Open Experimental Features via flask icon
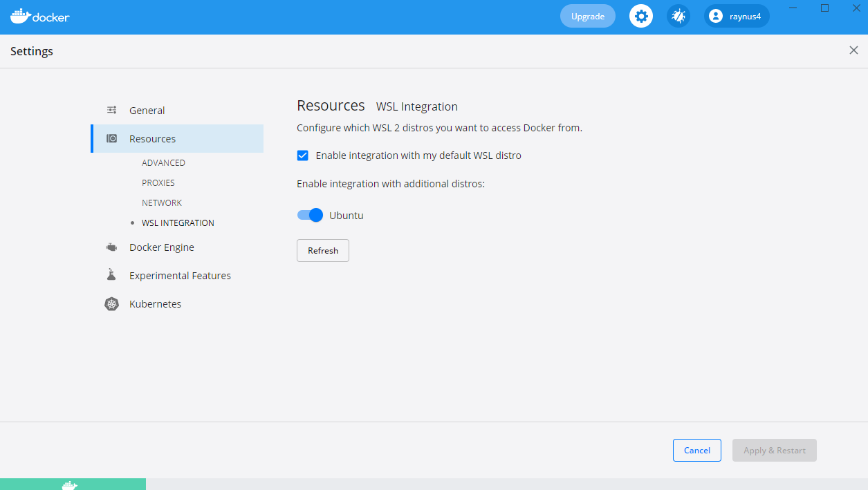This screenshot has width=868, height=490. (111, 274)
